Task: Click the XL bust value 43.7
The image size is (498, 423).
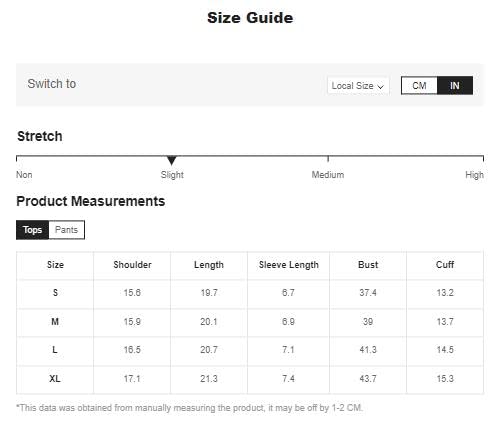Action: coord(368,379)
